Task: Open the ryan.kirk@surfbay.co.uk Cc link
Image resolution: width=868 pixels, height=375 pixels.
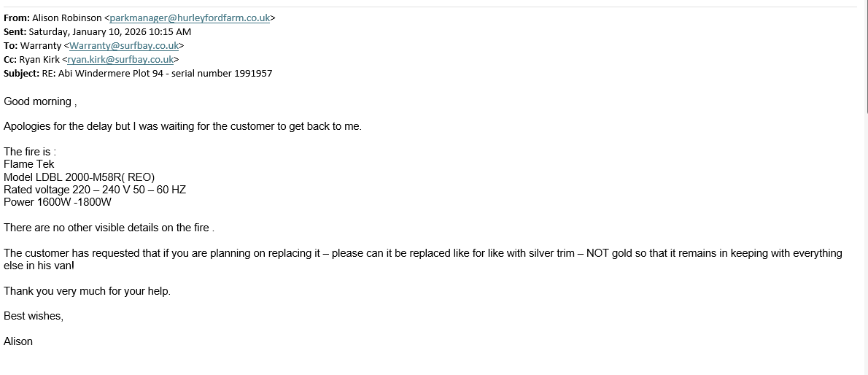Action: [120, 60]
